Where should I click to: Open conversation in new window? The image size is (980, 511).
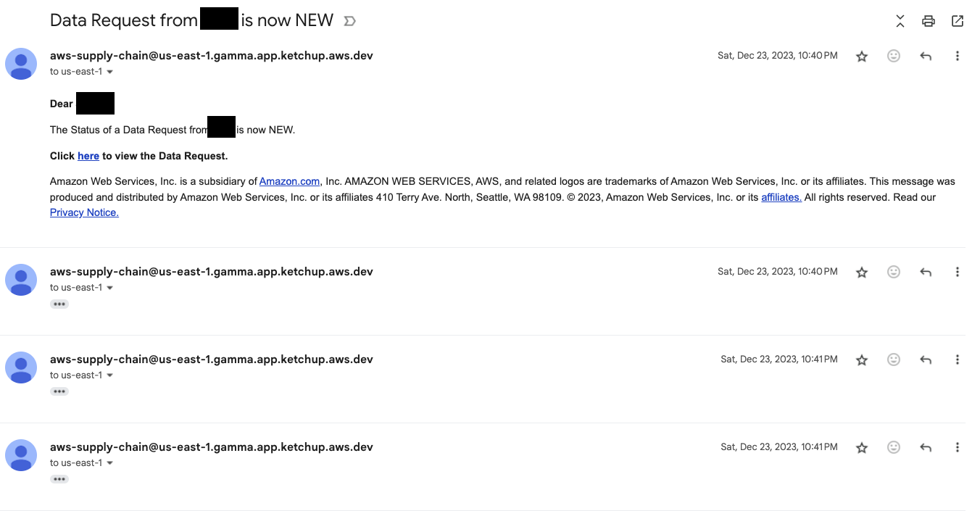(958, 21)
